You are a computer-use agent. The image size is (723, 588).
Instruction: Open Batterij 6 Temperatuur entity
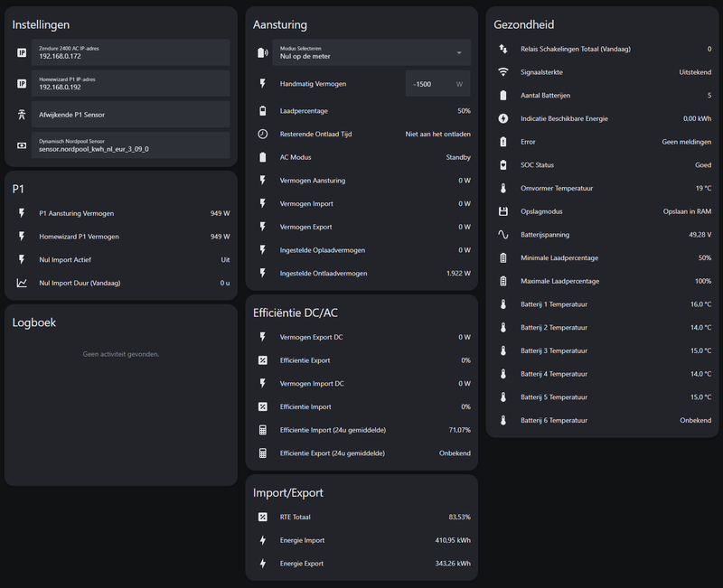[x=602, y=420]
